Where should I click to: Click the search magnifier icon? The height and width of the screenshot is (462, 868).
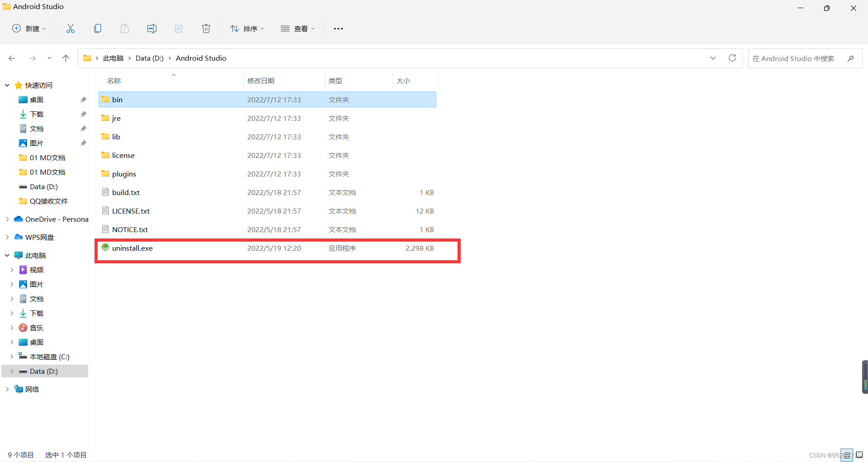tap(850, 58)
